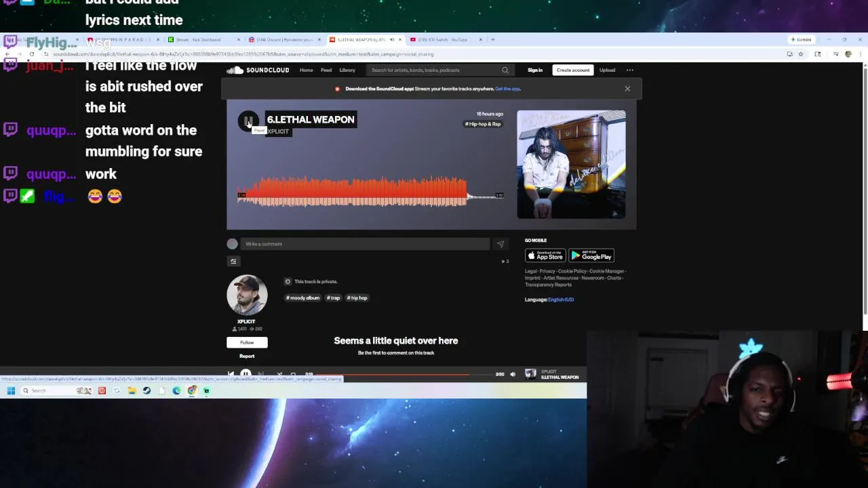
Task: Open the Feed menu item
Action: (326, 70)
